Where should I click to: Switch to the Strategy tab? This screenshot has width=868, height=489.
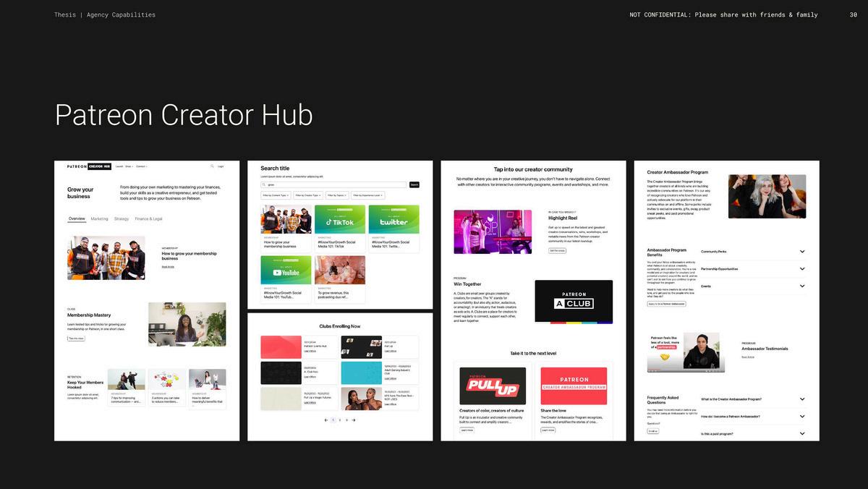(122, 218)
